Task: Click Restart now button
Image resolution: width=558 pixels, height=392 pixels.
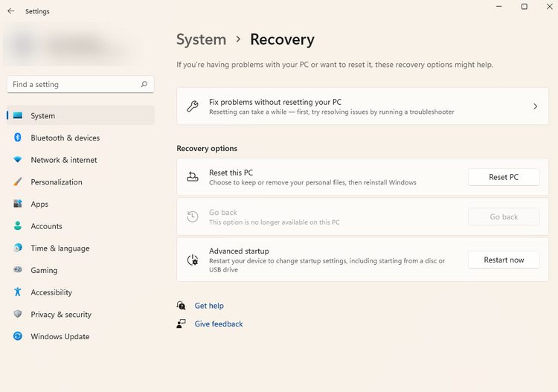Action: pyautogui.click(x=504, y=260)
